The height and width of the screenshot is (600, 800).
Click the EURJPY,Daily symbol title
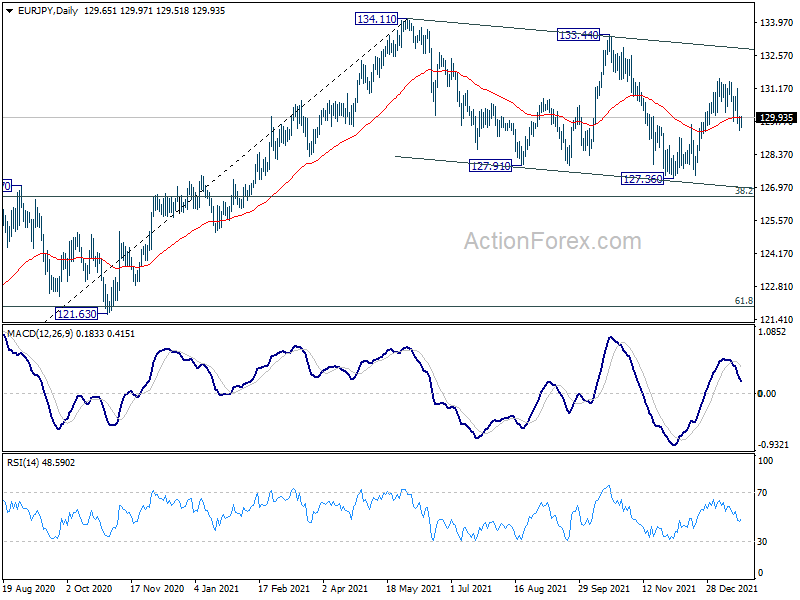48,11
